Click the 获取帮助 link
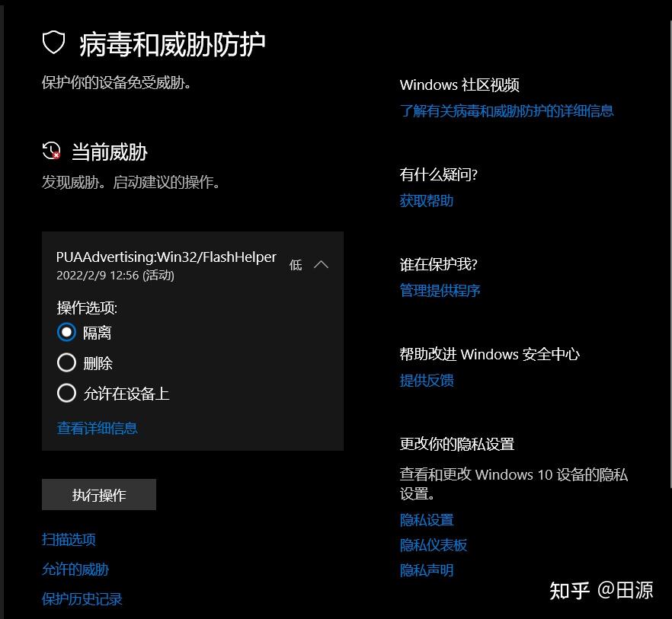 (427, 200)
